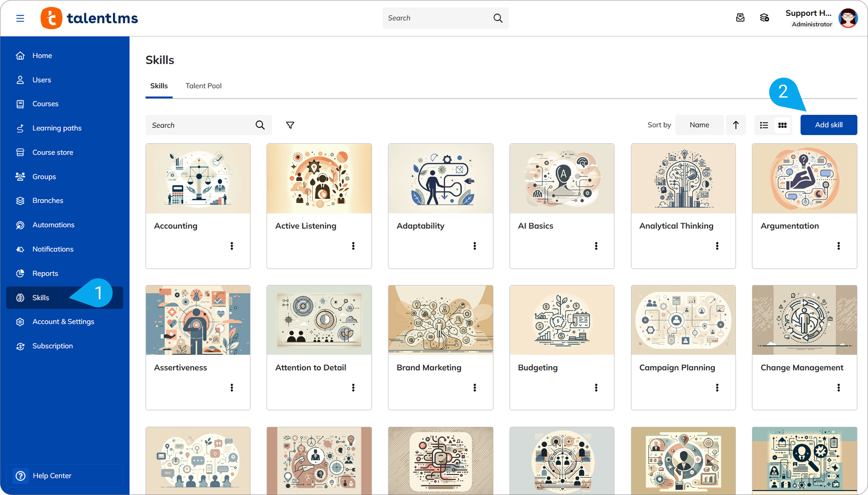Viewport: 868px width, 495px height.
Task: Switch to the Talent Pool tab
Action: (203, 86)
